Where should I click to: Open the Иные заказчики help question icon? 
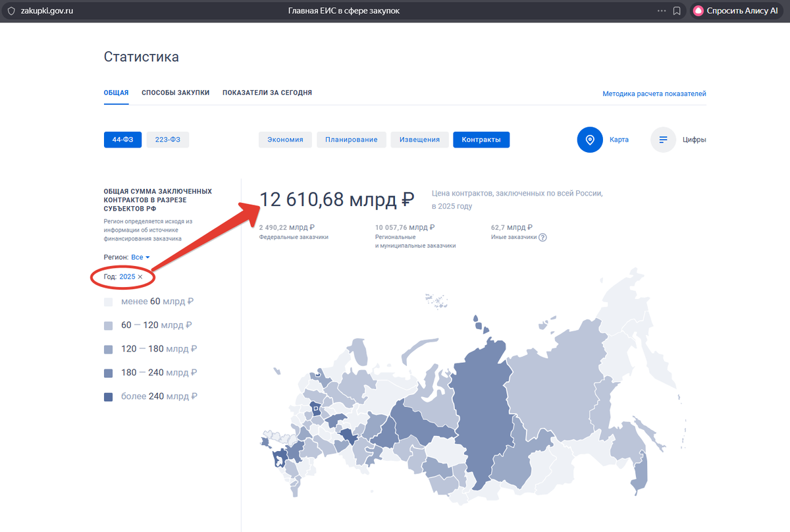(543, 238)
